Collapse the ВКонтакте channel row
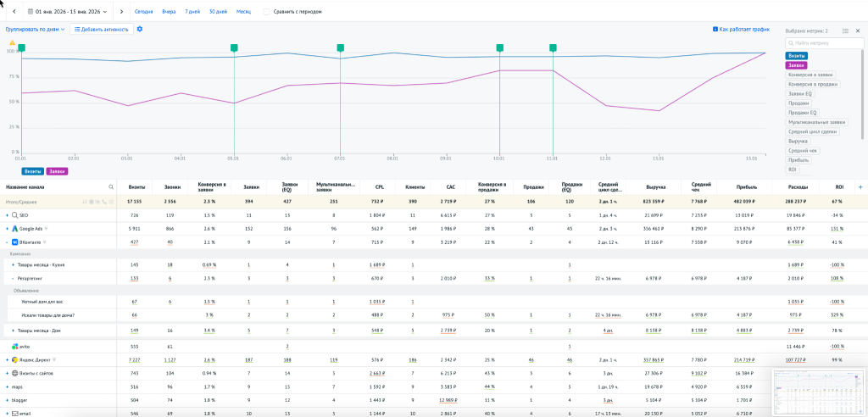Image resolution: width=868 pixels, height=417 pixels. tap(7, 242)
